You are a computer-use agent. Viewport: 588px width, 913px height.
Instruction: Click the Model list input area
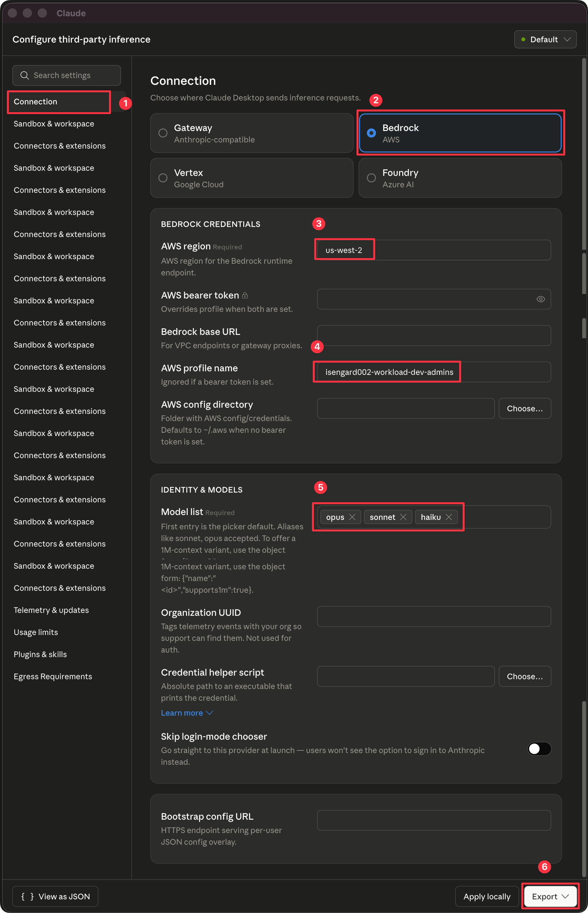(434, 517)
